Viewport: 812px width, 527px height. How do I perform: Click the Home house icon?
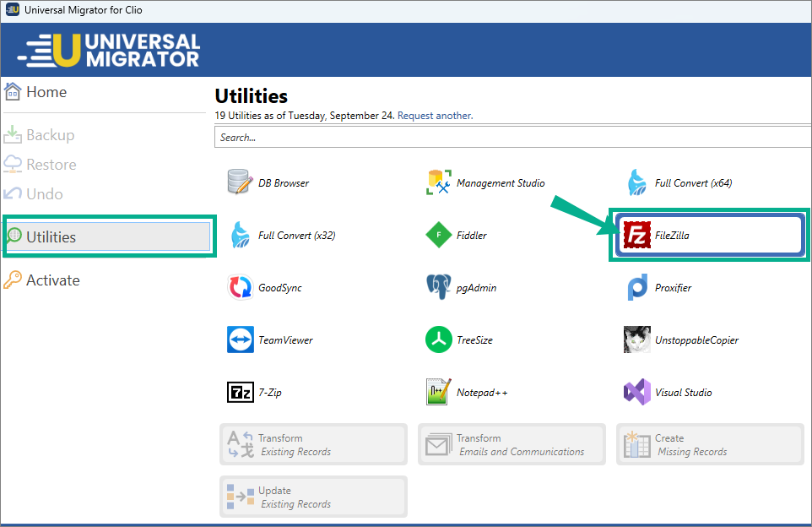13,91
